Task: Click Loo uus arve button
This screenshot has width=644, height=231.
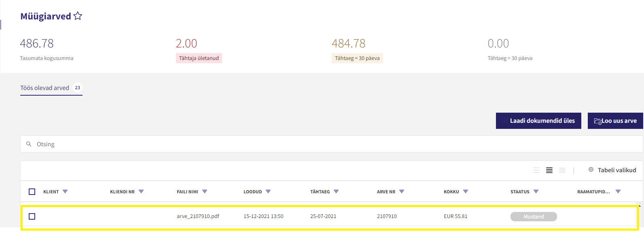Action: tap(615, 121)
